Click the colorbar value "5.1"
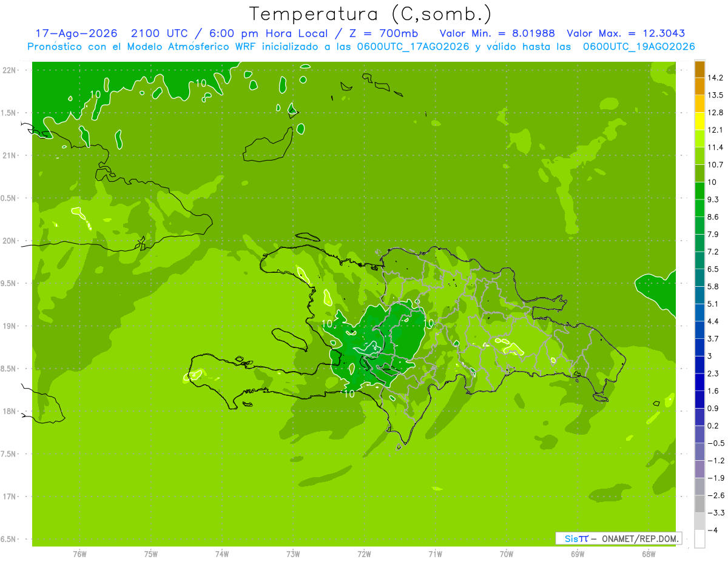 pyautogui.click(x=714, y=304)
